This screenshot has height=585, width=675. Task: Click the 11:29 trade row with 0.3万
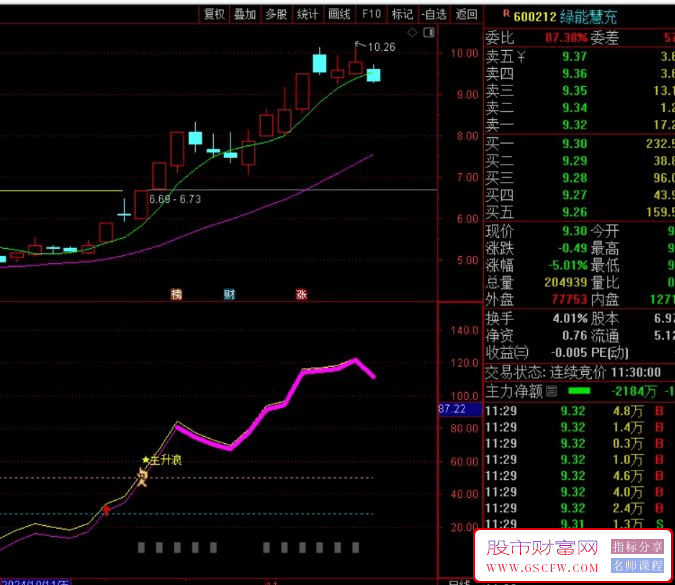pos(579,443)
